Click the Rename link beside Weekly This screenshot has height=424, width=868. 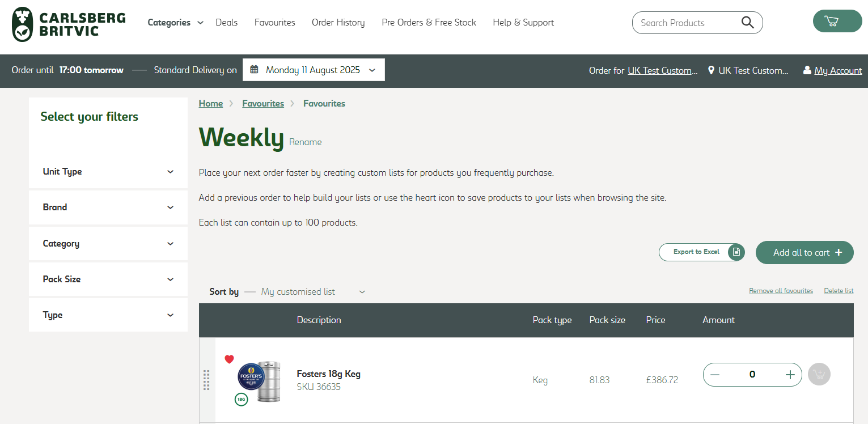point(305,142)
